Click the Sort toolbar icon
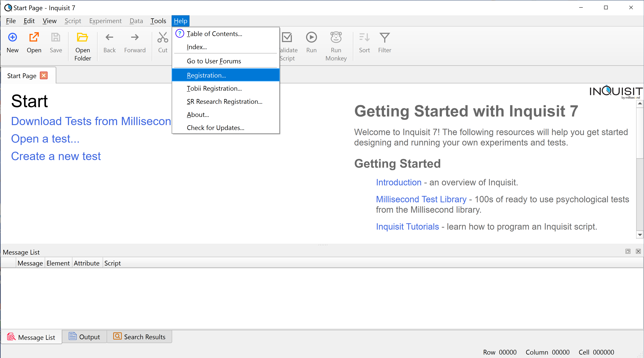Screen dimensions: 644x358 coord(364,38)
